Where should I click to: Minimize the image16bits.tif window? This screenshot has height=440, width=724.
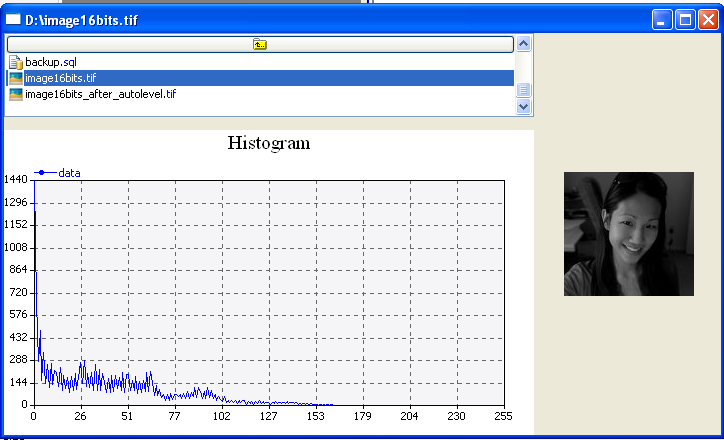point(662,19)
